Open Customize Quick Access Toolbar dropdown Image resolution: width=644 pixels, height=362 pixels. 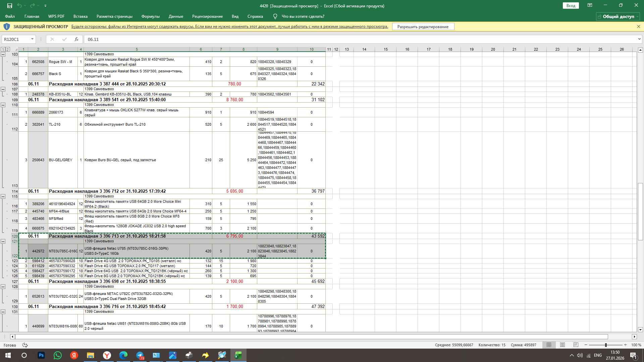click(x=45, y=6)
